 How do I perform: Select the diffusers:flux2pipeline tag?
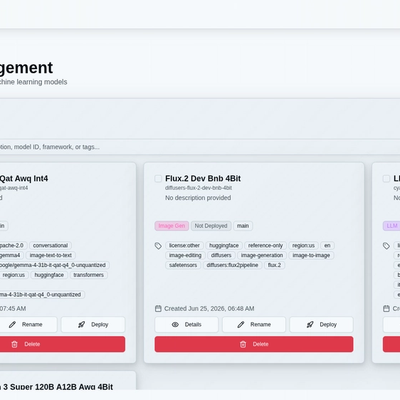pos(232,265)
